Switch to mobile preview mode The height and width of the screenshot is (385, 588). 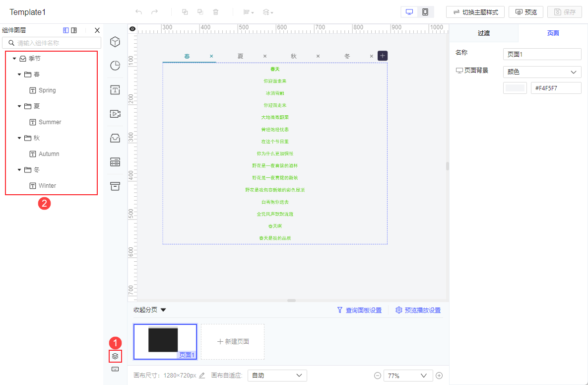point(425,11)
